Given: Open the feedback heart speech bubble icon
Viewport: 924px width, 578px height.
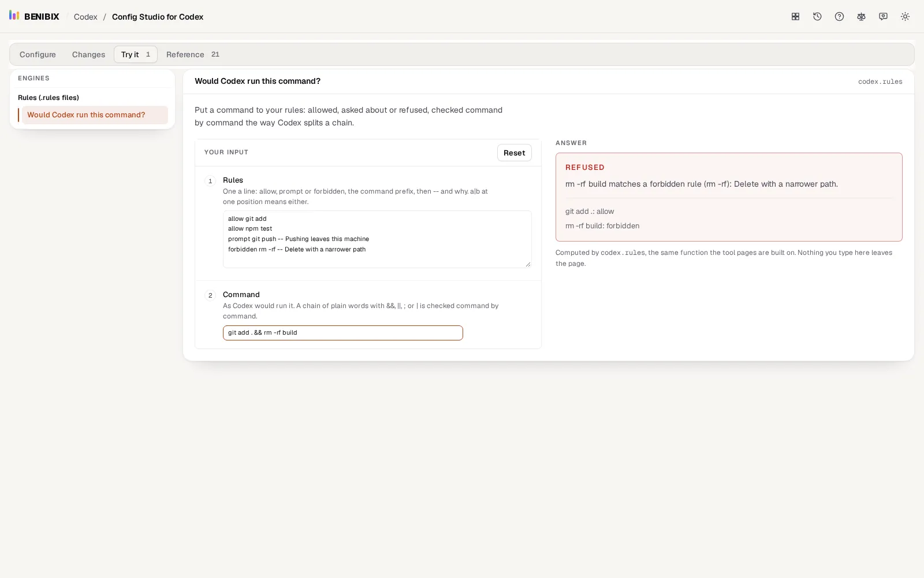Looking at the screenshot, I should click(883, 17).
